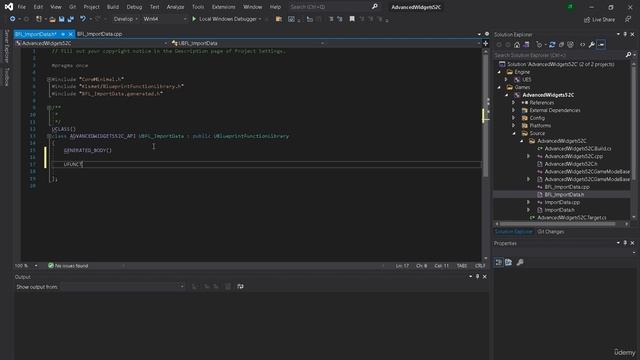This screenshot has width=640, height=360.
Task: Click the Open File folder icon
Action: [x=52, y=19]
